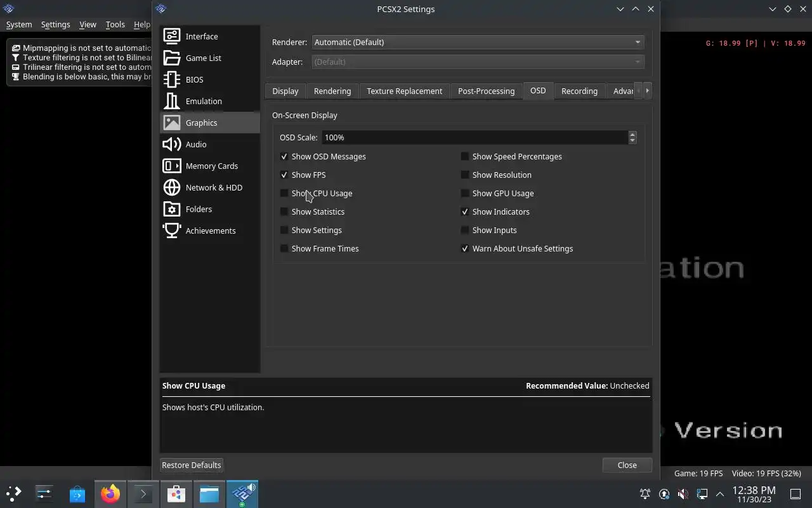Open the application launcher in taskbar
The image size is (812, 508).
pos(13,493)
